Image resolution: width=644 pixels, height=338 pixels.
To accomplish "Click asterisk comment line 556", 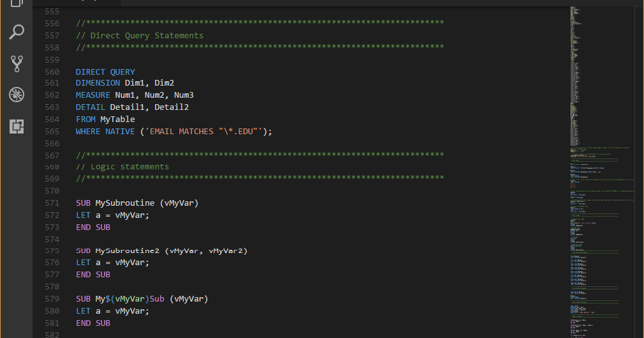I will tap(260, 22).
